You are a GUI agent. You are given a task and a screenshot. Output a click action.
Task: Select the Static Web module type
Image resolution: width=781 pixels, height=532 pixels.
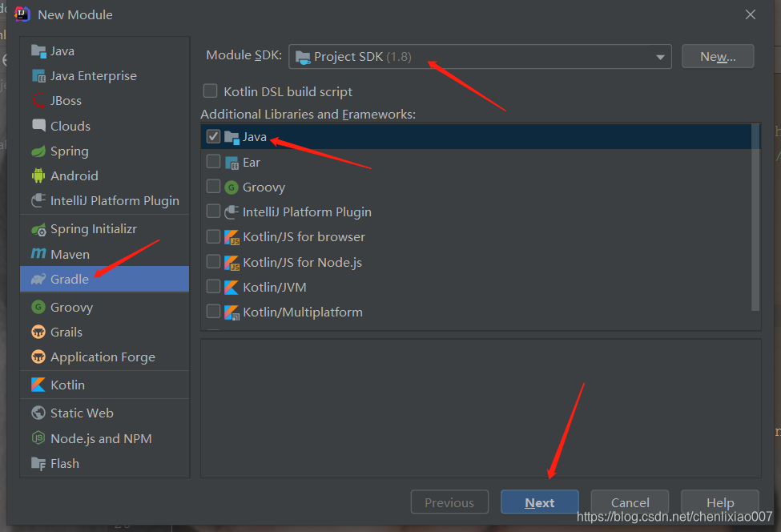(105, 413)
